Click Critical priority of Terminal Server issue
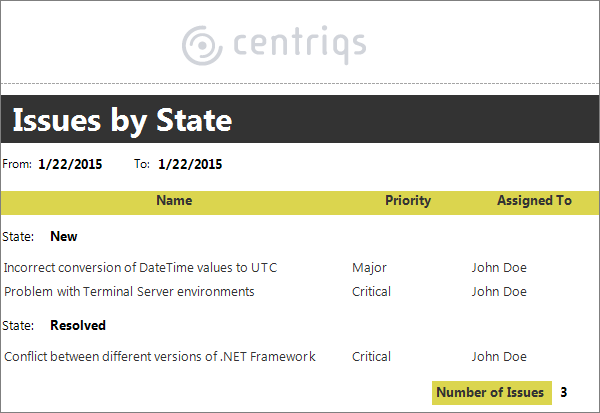Viewport: 600px width, 413px height. [371, 292]
